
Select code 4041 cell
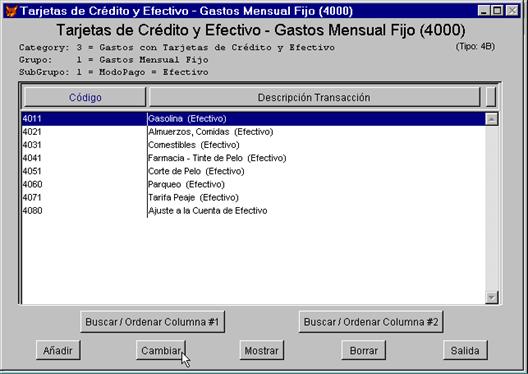pyautogui.click(x=84, y=158)
